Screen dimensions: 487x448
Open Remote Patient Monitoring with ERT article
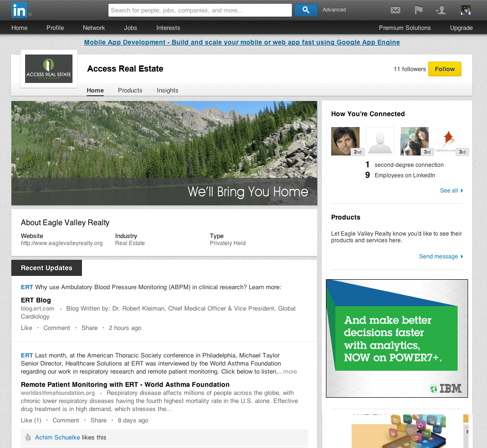pyautogui.click(x=125, y=384)
